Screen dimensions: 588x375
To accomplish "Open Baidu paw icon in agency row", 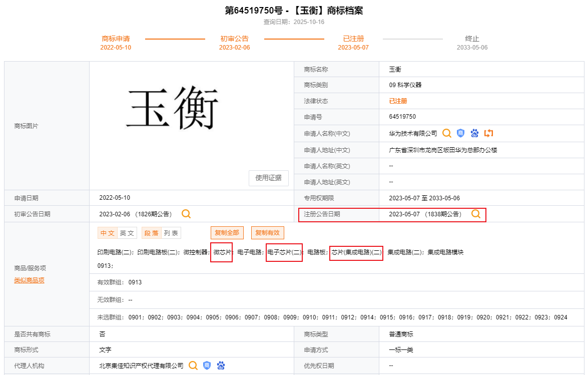I will coord(221,365).
